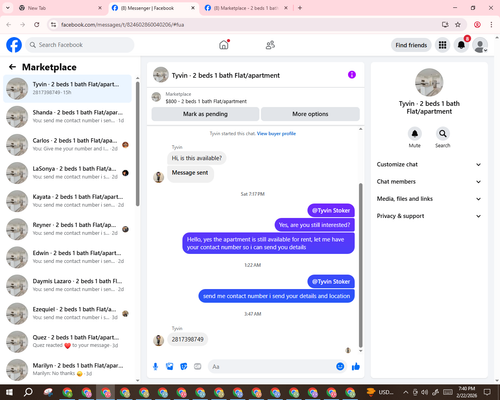Mute this chat with the bell icon

tap(415, 134)
